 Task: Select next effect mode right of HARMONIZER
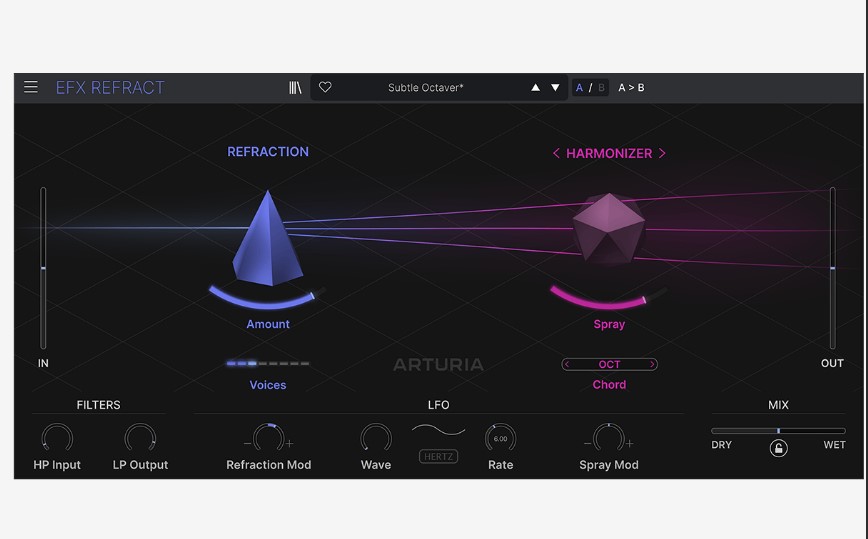[662, 153]
